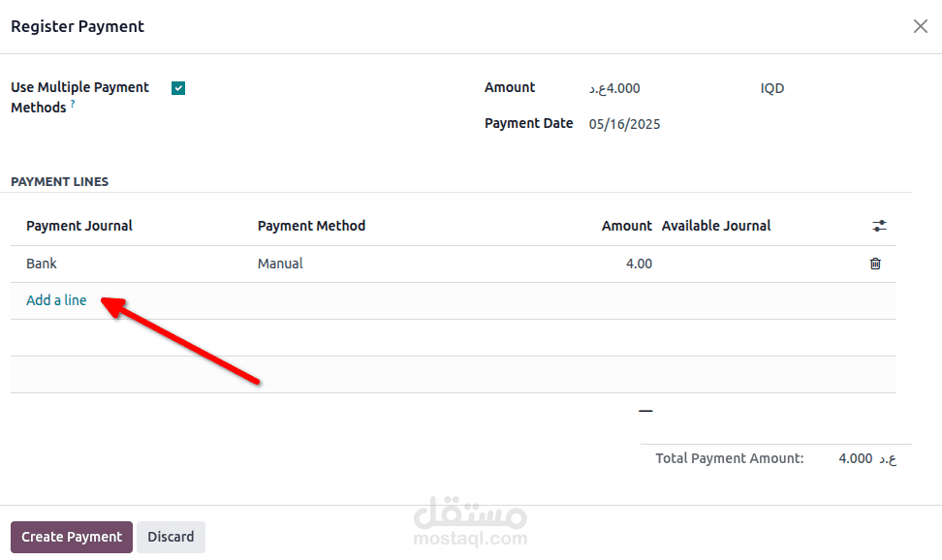Click the Available Journal column header
The width and height of the screenshot is (942, 560).
[716, 226]
